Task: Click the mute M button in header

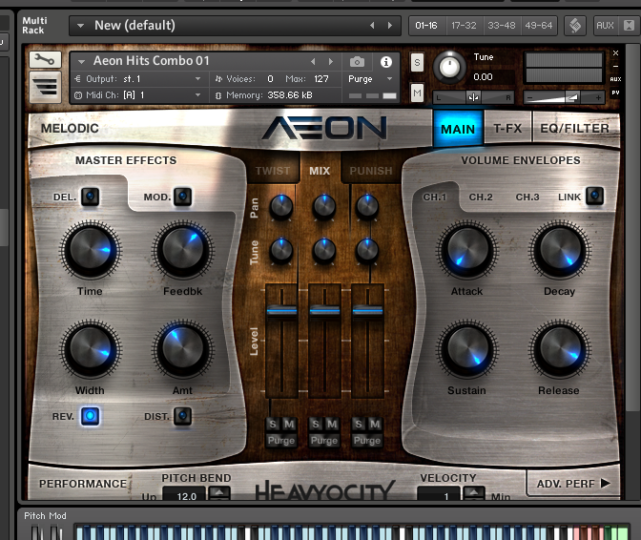Action: (416, 93)
